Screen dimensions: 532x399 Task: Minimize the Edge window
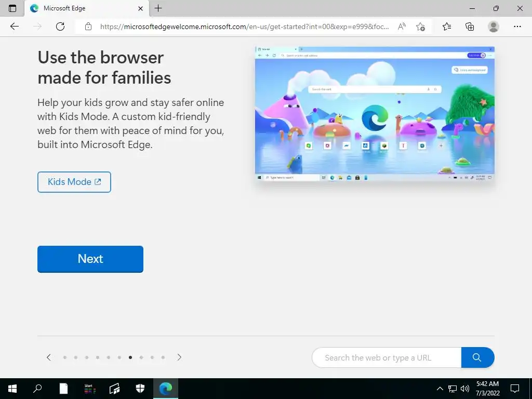pos(472,8)
